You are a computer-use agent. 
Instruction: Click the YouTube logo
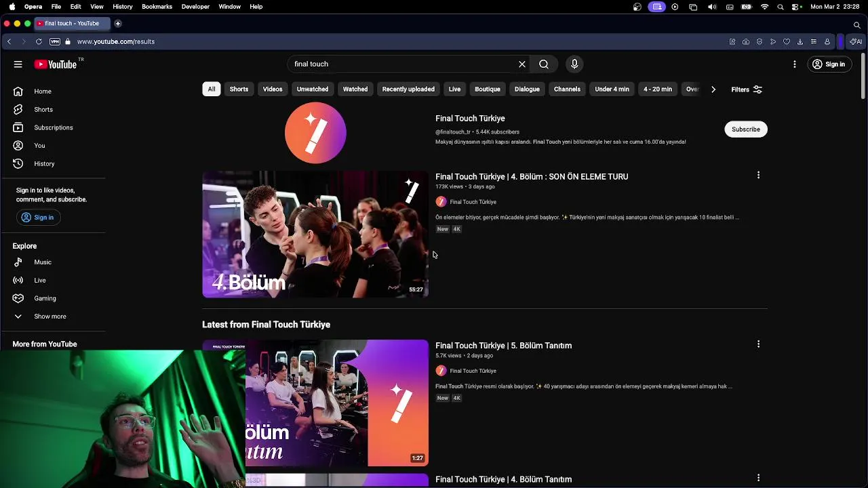pyautogui.click(x=56, y=64)
